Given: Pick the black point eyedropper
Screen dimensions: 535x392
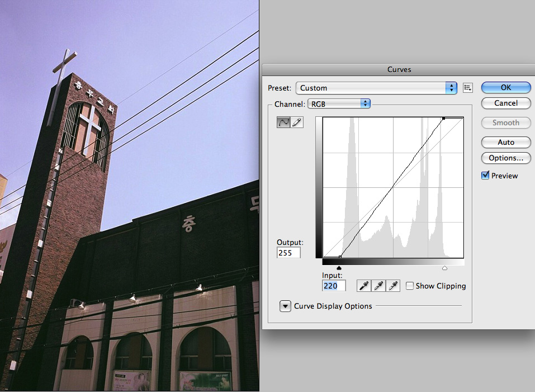Looking at the screenshot, I should (364, 286).
